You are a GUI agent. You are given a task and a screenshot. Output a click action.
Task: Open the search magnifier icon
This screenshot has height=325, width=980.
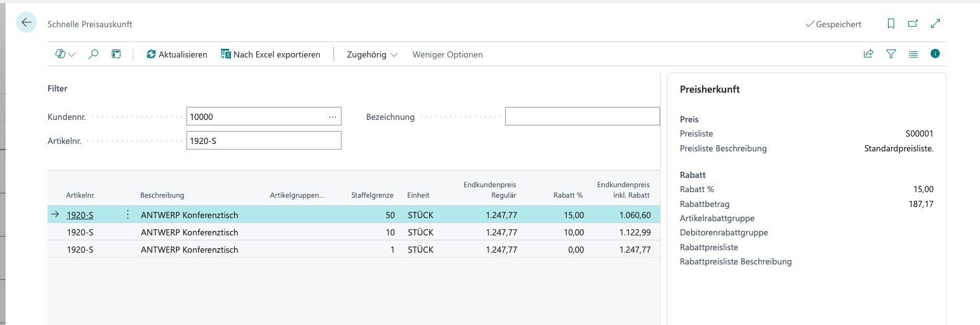click(x=93, y=54)
